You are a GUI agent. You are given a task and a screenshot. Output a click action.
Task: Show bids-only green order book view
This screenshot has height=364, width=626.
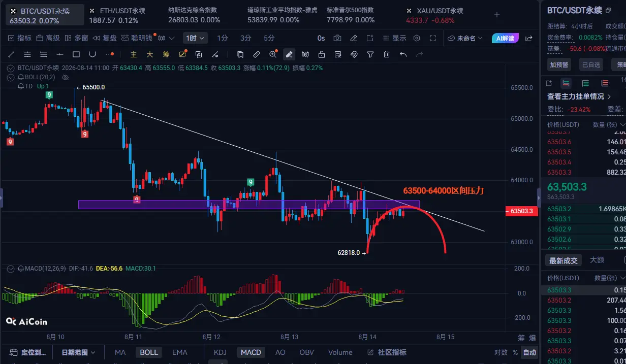click(x=585, y=83)
